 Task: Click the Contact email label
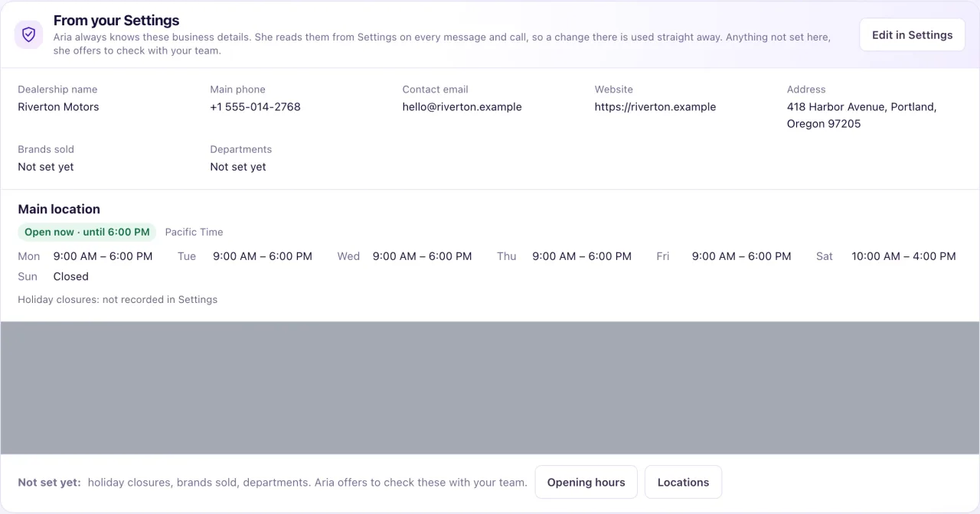pyautogui.click(x=435, y=89)
